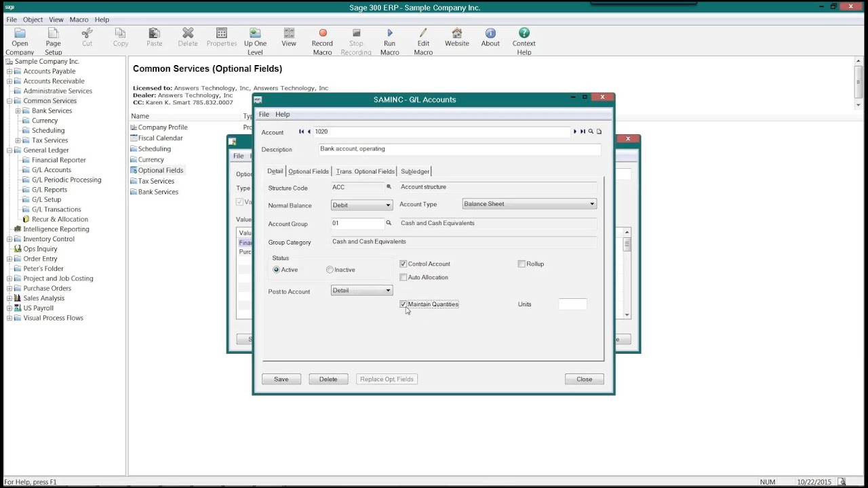This screenshot has width=868, height=488.
Task: Expand Accounts Payable in the tree
Action: (9, 71)
